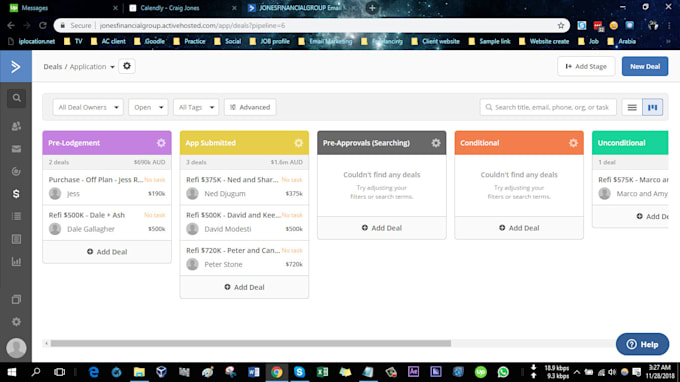Open pipeline settings gear next to Application

pyautogui.click(x=127, y=66)
